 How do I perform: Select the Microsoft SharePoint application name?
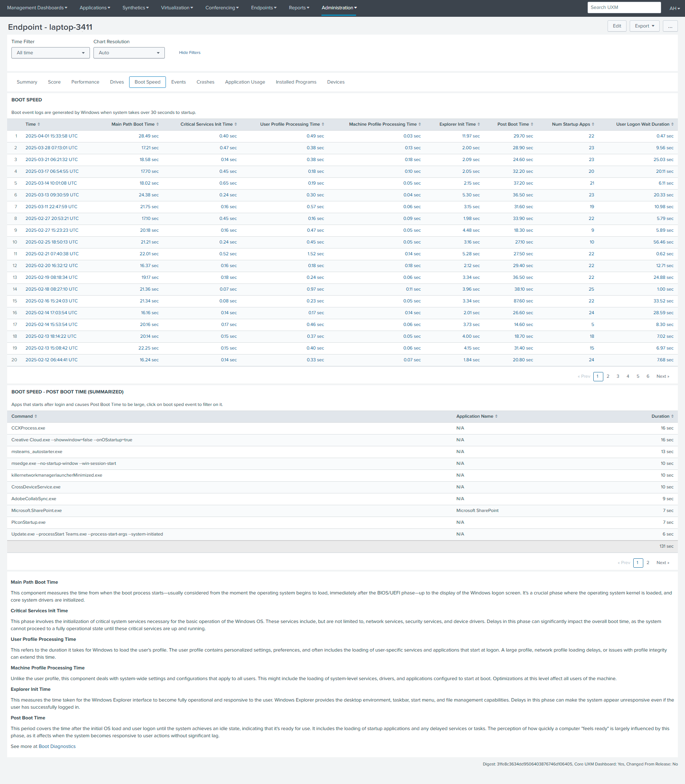477,511
